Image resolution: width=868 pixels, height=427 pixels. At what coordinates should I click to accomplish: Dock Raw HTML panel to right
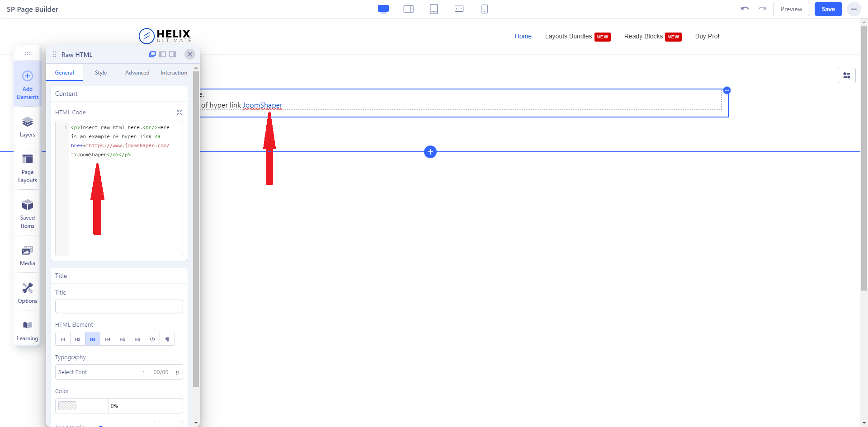pos(172,54)
